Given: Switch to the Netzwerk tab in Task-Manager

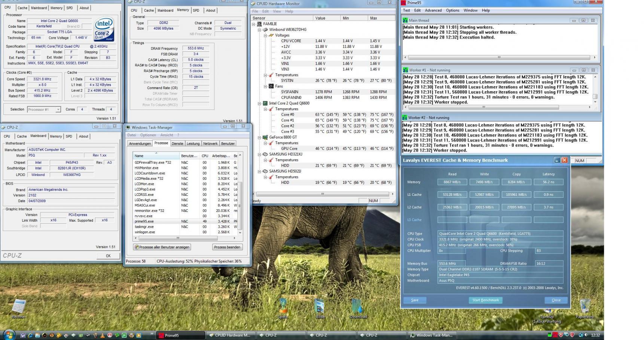Looking at the screenshot, I should pyautogui.click(x=210, y=143).
